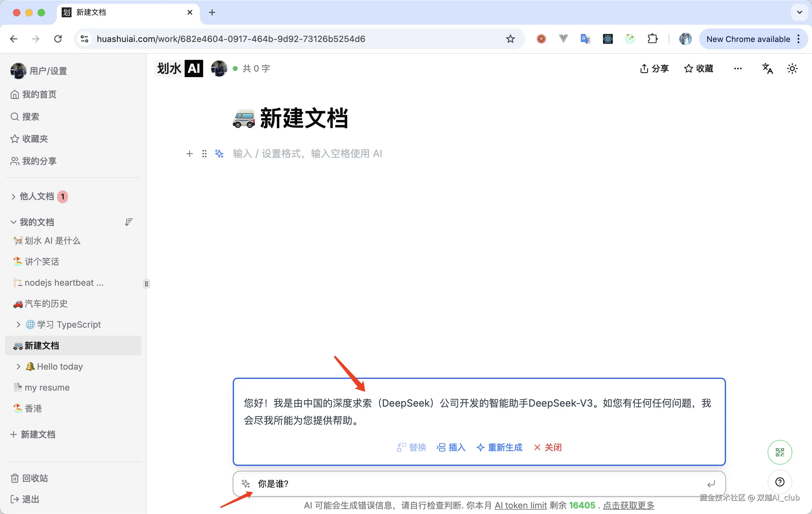Click the blue AI sparkle icon in editor

pyautogui.click(x=219, y=154)
